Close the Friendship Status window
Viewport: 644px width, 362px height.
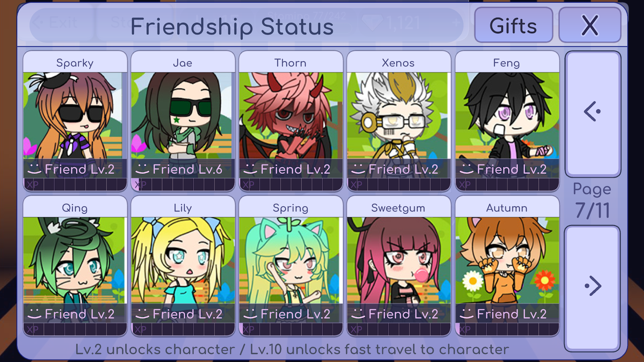590,25
